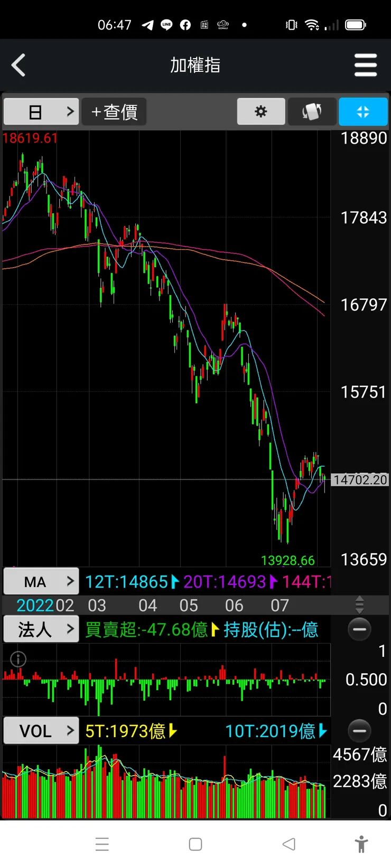Tap the LINE notification icon in status bar
The image size is (391, 868).
coord(166,25)
